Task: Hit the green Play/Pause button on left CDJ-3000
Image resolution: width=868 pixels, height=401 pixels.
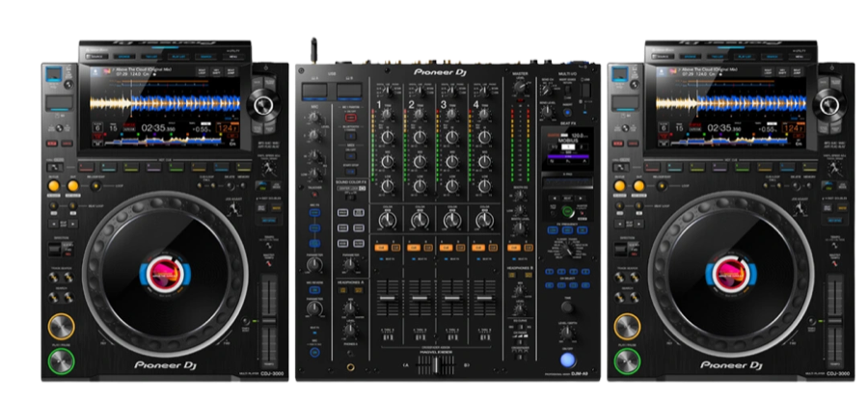Action: [x=61, y=361]
